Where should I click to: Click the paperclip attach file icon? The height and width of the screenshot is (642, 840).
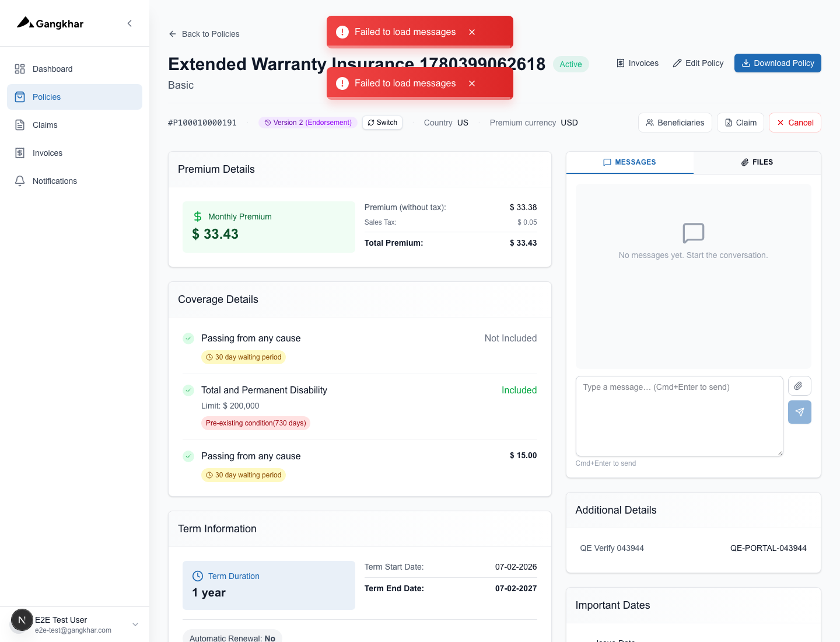(799, 386)
